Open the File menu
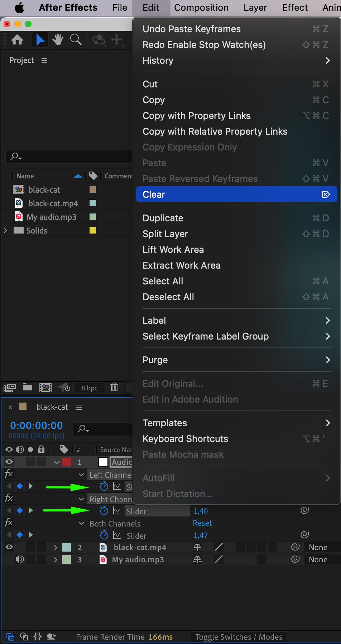The image size is (341, 644). pyautogui.click(x=120, y=8)
